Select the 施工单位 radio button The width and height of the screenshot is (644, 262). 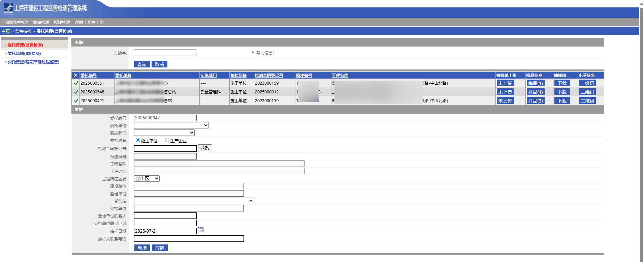(x=138, y=140)
